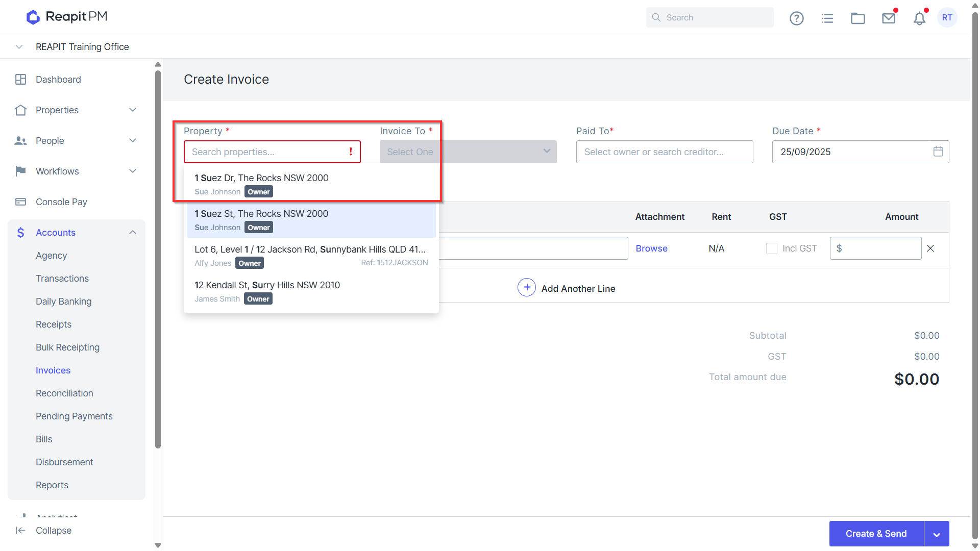Go to Reconciliation in Accounts menu
980x551 pixels.
[64, 393]
